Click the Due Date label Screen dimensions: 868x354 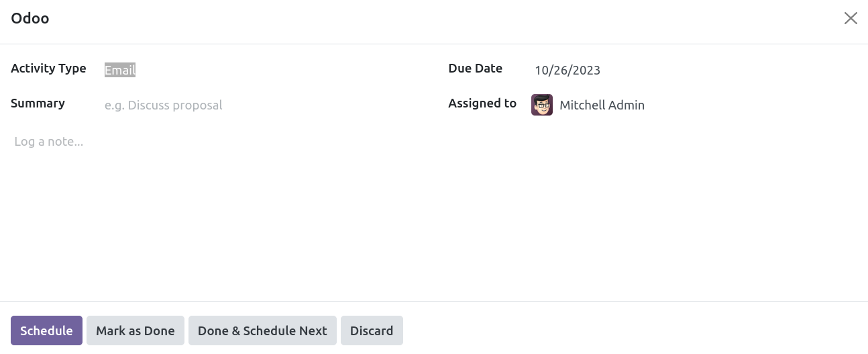[475, 69]
